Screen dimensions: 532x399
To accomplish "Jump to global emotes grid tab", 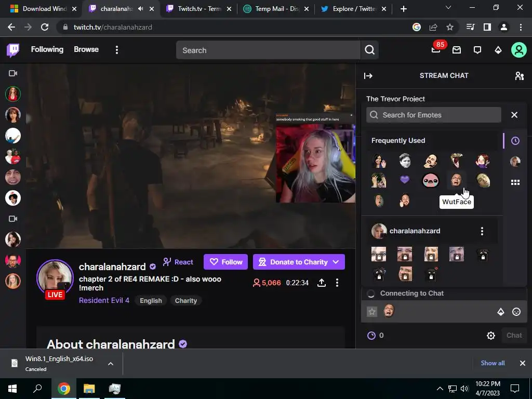I will coord(515,182).
